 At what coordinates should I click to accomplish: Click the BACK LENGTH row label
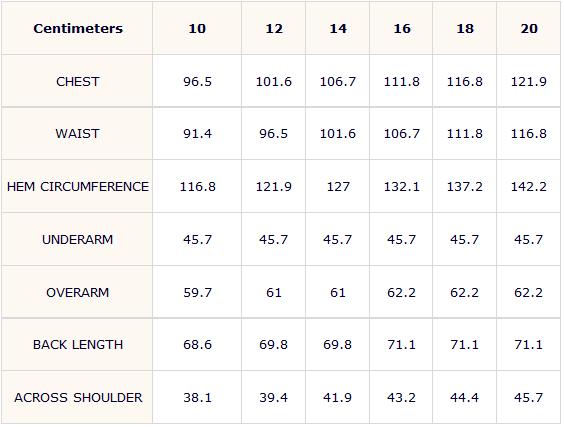78,345
